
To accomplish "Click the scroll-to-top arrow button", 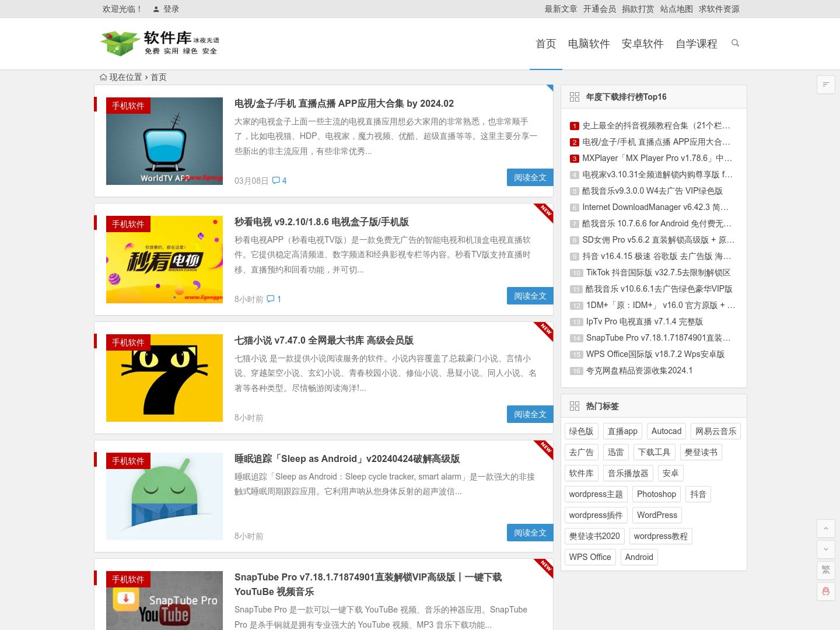I will click(x=826, y=528).
